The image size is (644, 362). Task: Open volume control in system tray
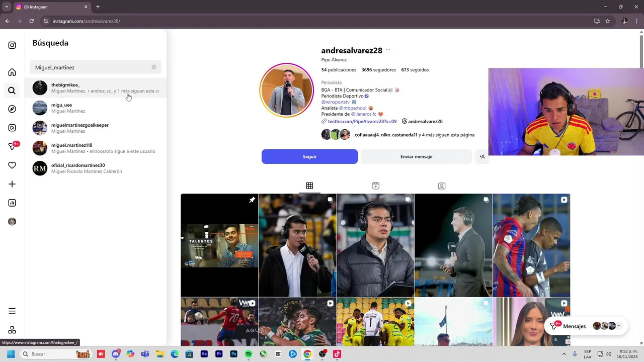pos(609,354)
